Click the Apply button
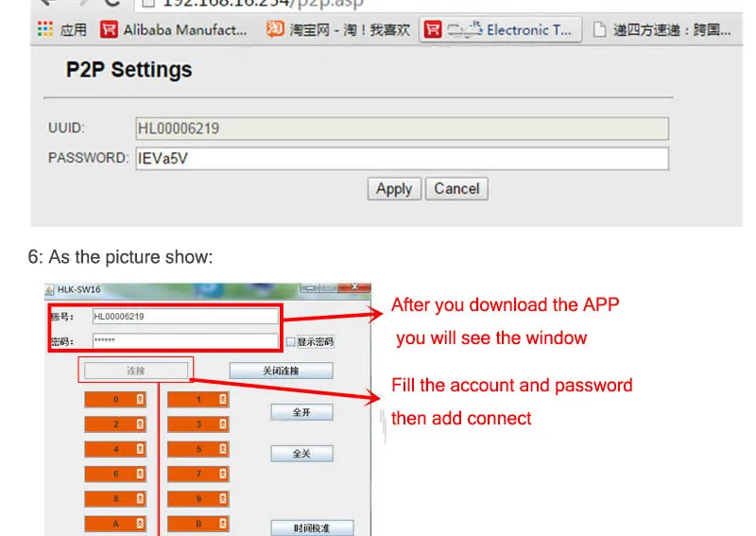The height and width of the screenshot is (536, 756). tap(394, 189)
